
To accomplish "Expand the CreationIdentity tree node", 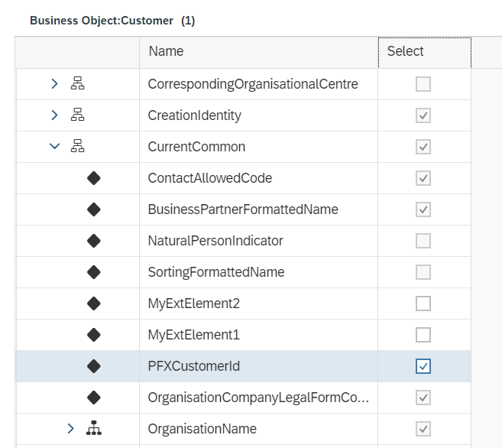I will click(x=54, y=115).
